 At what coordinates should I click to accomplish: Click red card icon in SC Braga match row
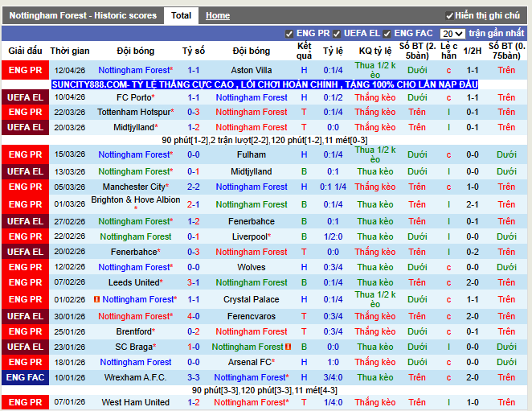(287, 347)
